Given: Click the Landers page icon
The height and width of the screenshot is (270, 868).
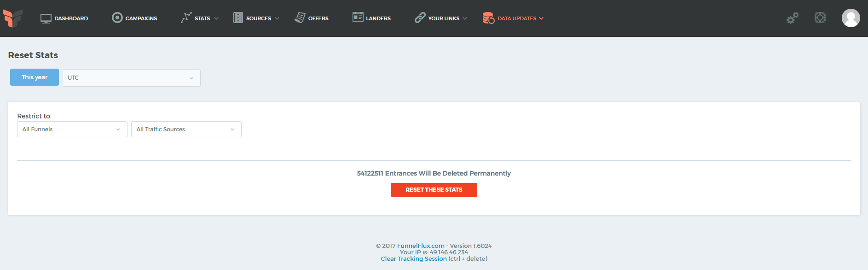Looking at the screenshot, I should pos(358,18).
